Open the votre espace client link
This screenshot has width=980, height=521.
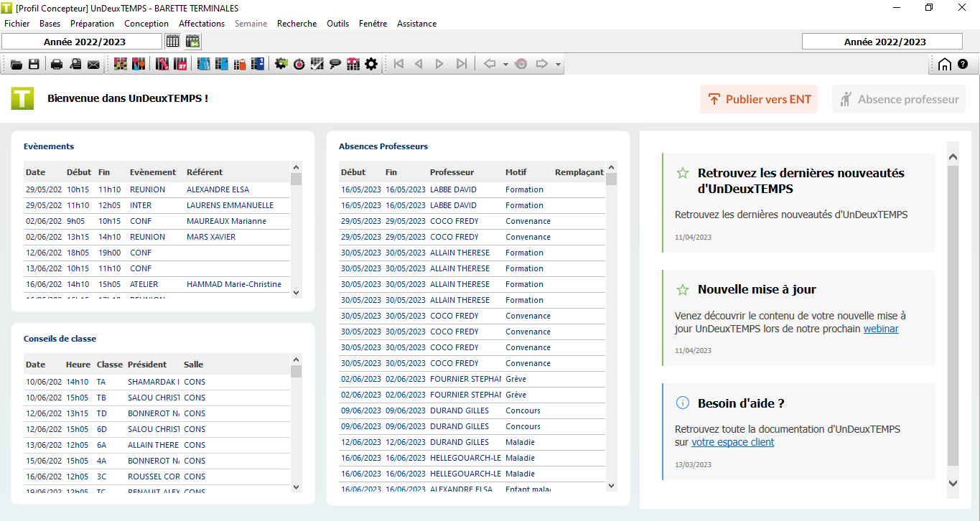pos(732,443)
